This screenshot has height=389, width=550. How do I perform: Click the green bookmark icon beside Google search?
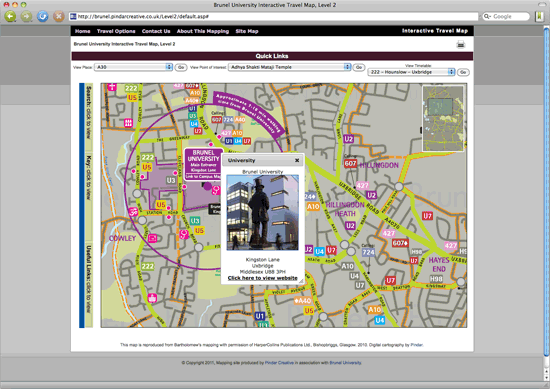tap(539, 16)
